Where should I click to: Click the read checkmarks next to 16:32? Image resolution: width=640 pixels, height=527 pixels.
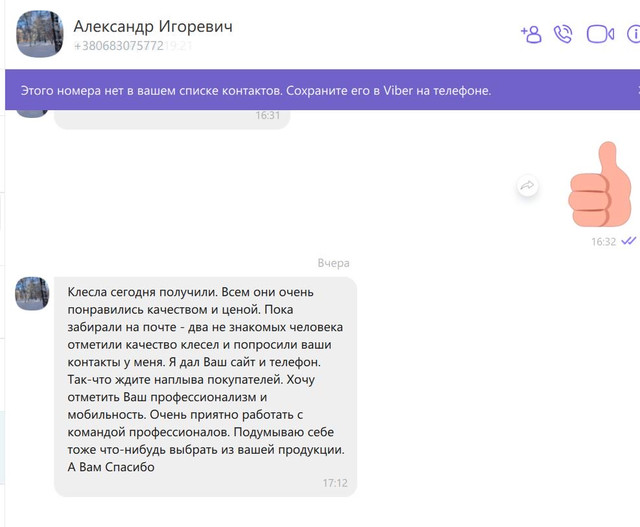629,241
